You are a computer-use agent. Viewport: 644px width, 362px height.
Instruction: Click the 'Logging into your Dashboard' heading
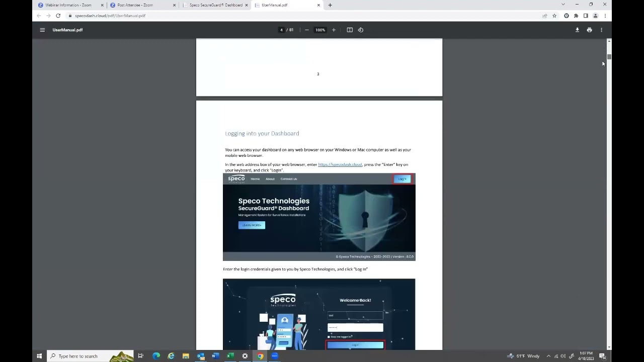(x=262, y=133)
